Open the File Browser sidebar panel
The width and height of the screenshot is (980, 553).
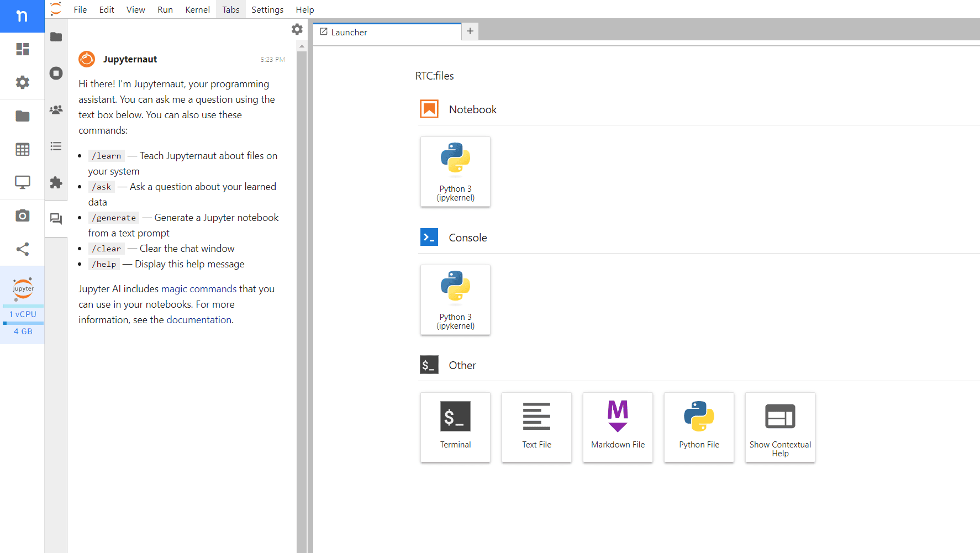pyautogui.click(x=56, y=37)
